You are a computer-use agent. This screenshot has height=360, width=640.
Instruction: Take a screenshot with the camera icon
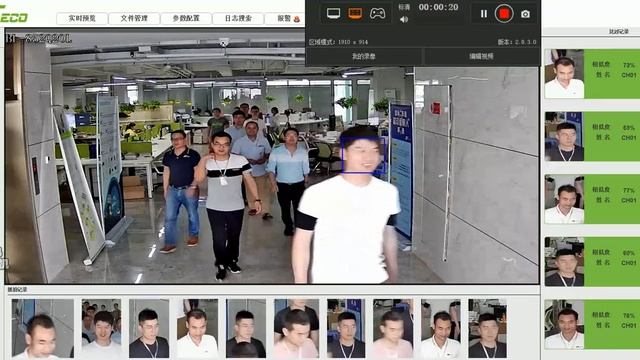[525, 14]
